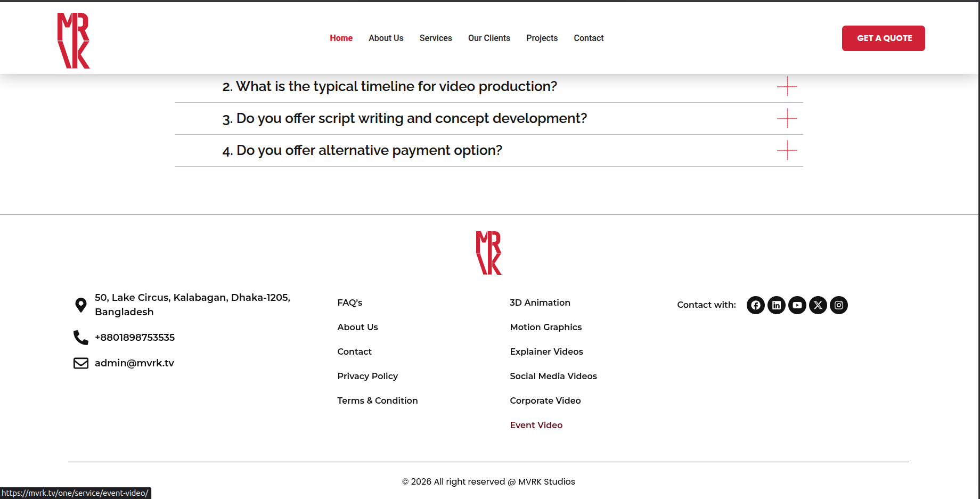
Task: Visit the 3D Animation service link
Action: (x=540, y=302)
